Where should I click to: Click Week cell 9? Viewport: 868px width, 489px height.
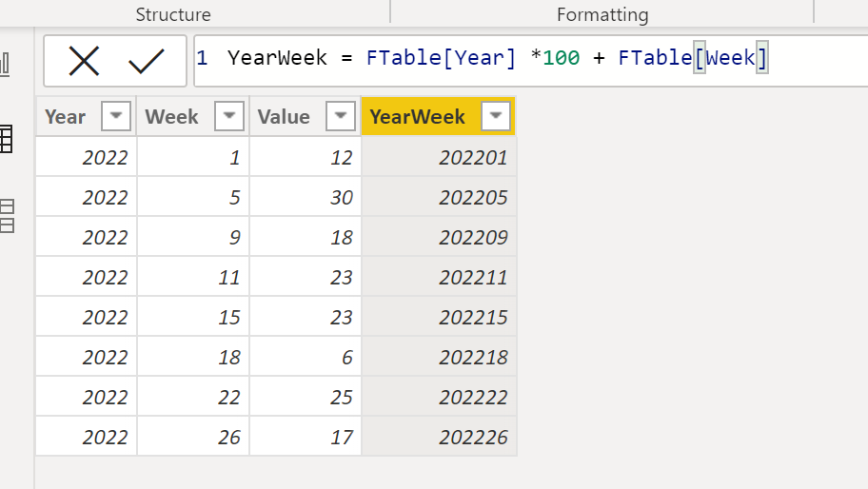[193, 237]
